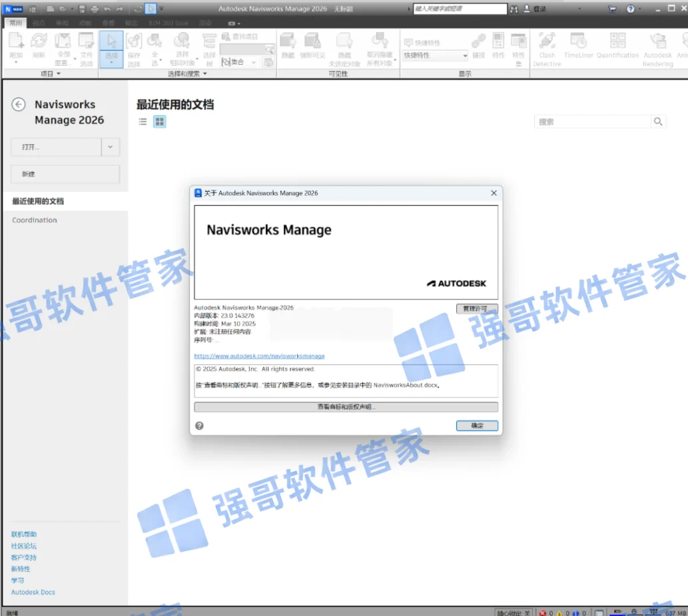Image resolution: width=688 pixels, height=616 pixels.
Task: Switch recent documents to grid view
Action: pyautogui.click(x=160, y=121)
